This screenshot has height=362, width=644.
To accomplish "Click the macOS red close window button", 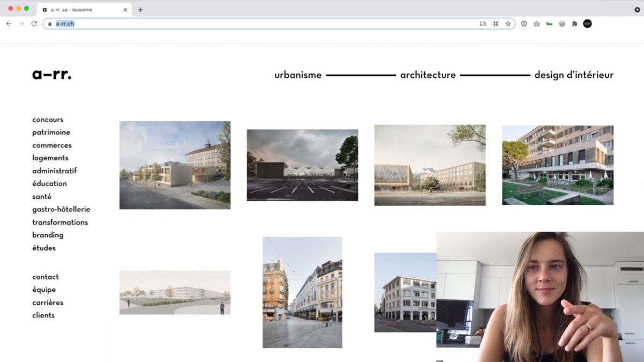I will coord(11,9).
